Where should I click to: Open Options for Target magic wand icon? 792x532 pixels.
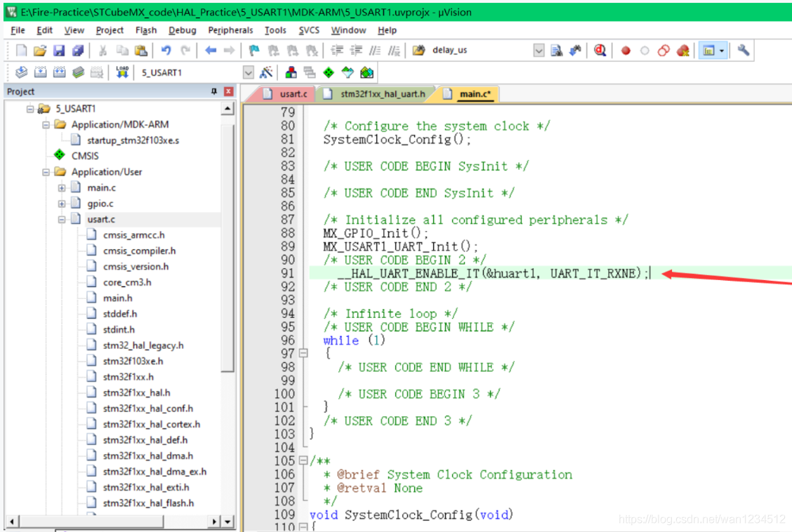click(266, 72)
